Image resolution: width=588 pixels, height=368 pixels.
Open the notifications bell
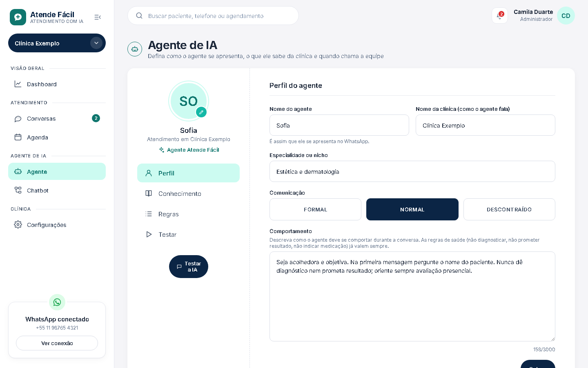[x=500, y=16]
